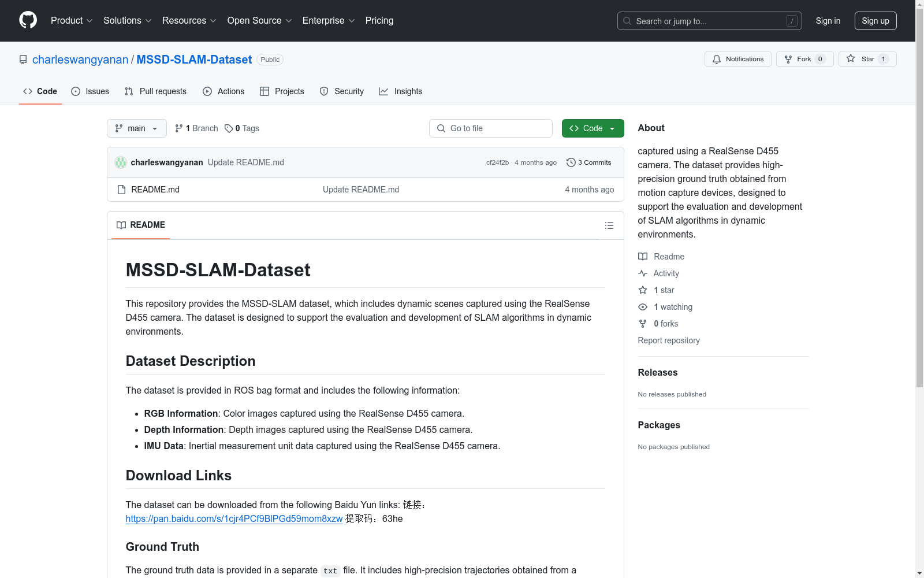The image size is (924, 578).
Task: Open the Packages heading link
Action: 659,425
